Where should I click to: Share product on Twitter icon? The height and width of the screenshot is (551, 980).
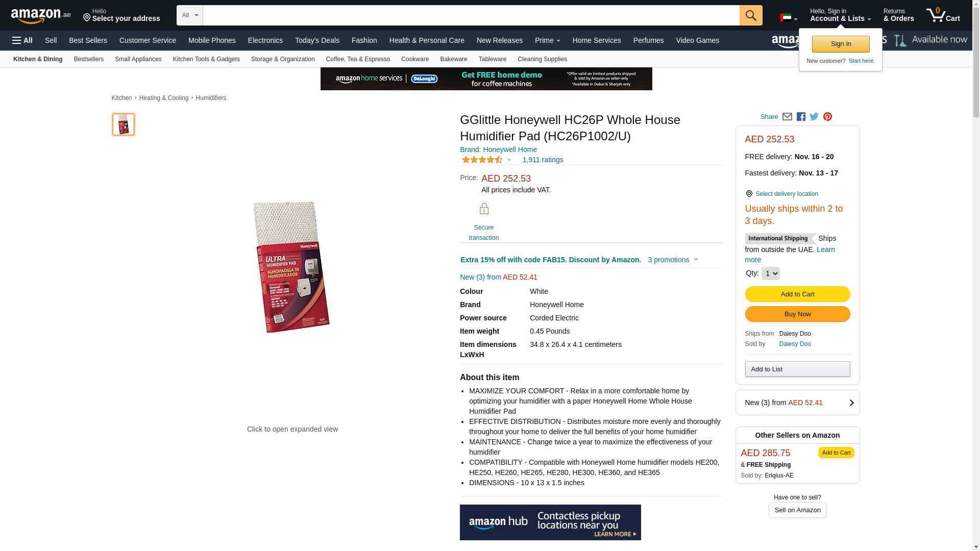tap(814, 117)
